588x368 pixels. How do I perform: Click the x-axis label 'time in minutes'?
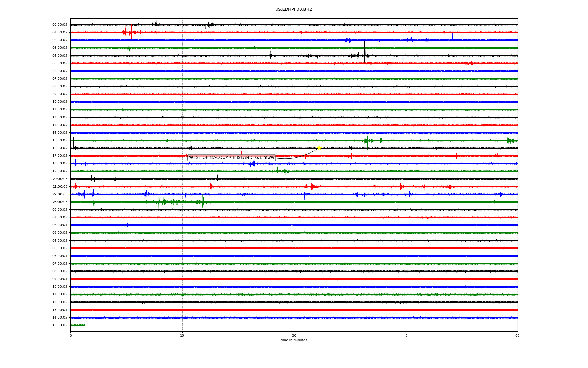tap(294, 340)
